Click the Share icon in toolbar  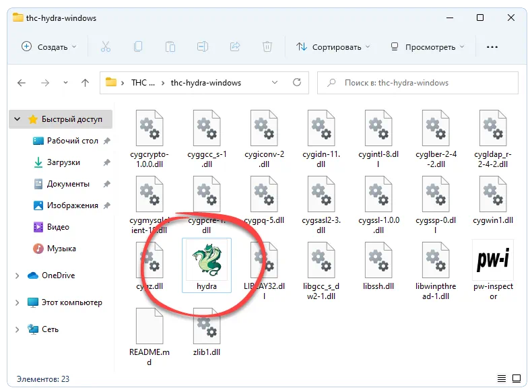[x=235, y=46]
